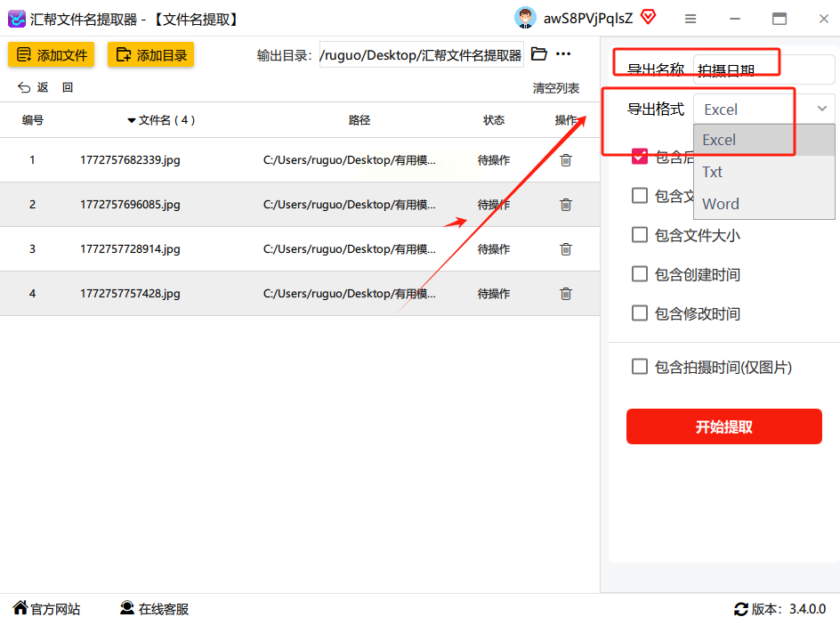Viewport: 840px width, 625px height.
Task: Select Word option in format list
Action: click(x=764, y=204)
